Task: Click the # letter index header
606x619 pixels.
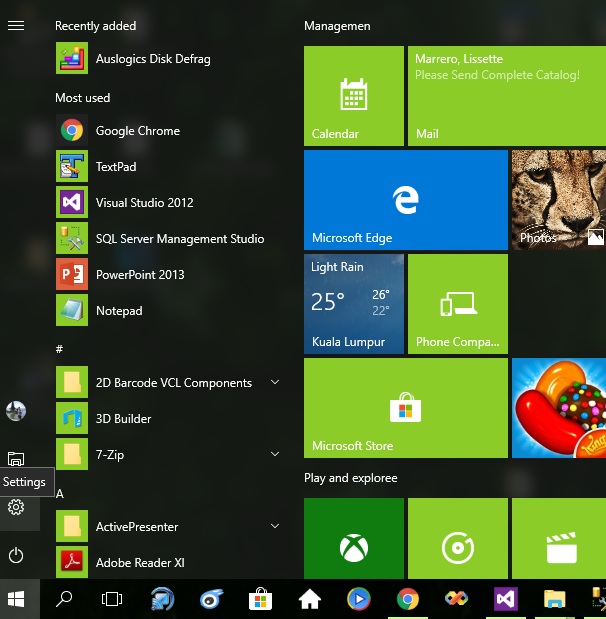Action: (x=59, y=349)
